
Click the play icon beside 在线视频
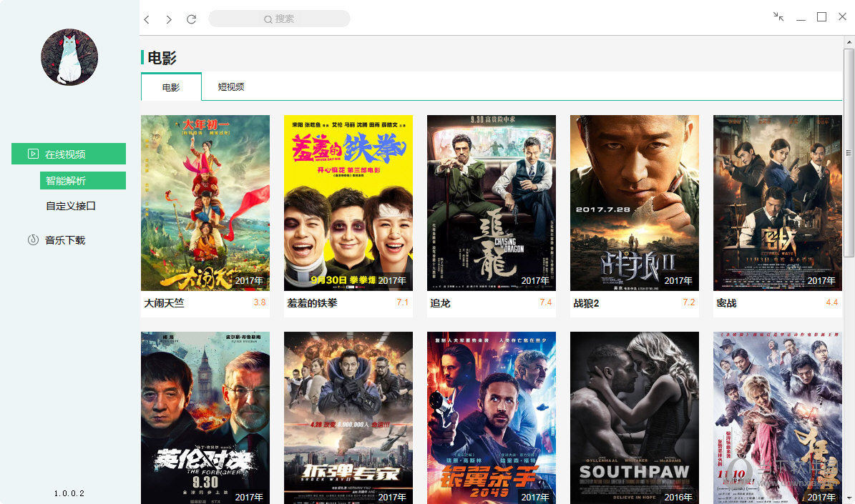coord(33,154)
